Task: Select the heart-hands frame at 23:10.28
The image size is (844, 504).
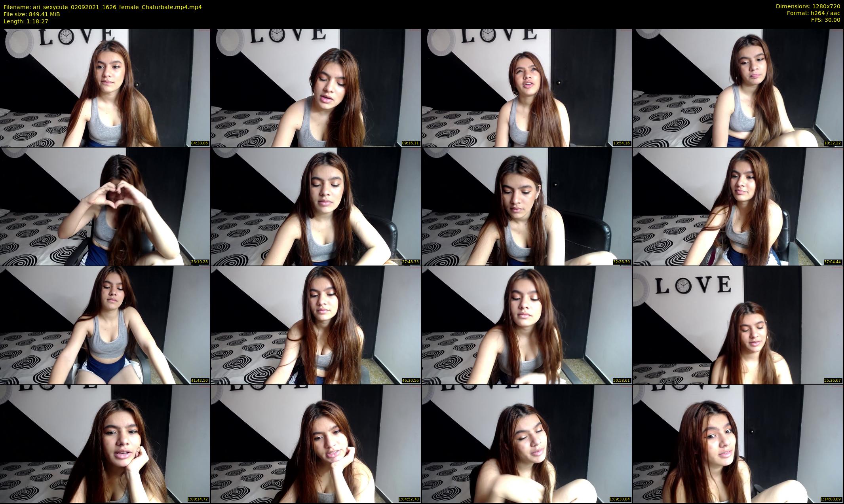Action: tap(105, 207)
